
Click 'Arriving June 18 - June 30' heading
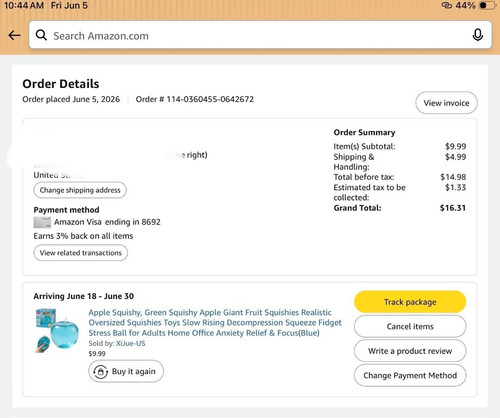(x=84, y=296)
